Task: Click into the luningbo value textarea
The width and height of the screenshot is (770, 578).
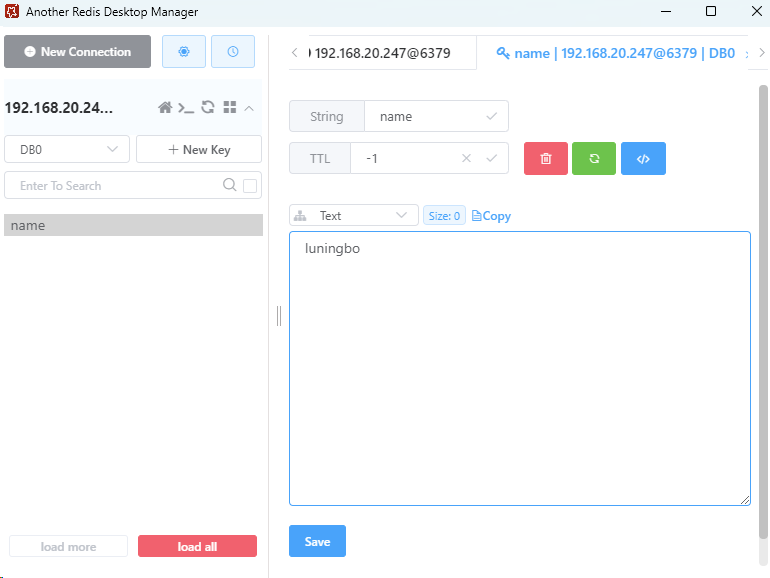Action: pyautogui.click(x=520, y=368)
